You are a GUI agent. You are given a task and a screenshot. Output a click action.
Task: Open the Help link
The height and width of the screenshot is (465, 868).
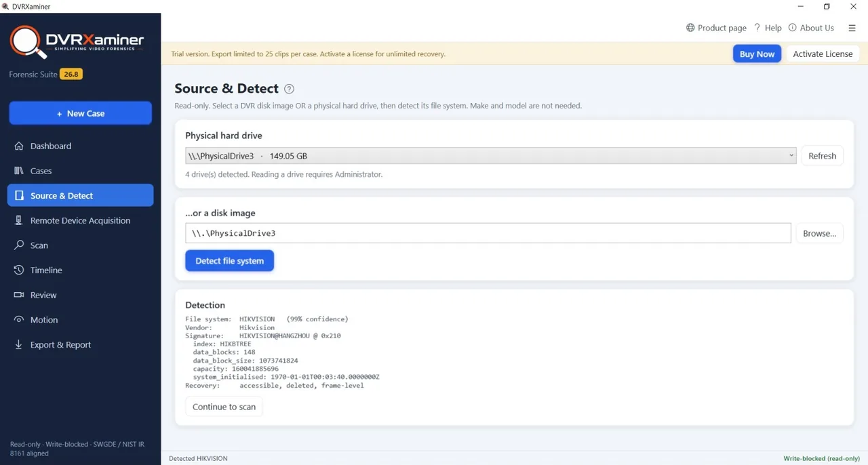(x=767, y=28)
